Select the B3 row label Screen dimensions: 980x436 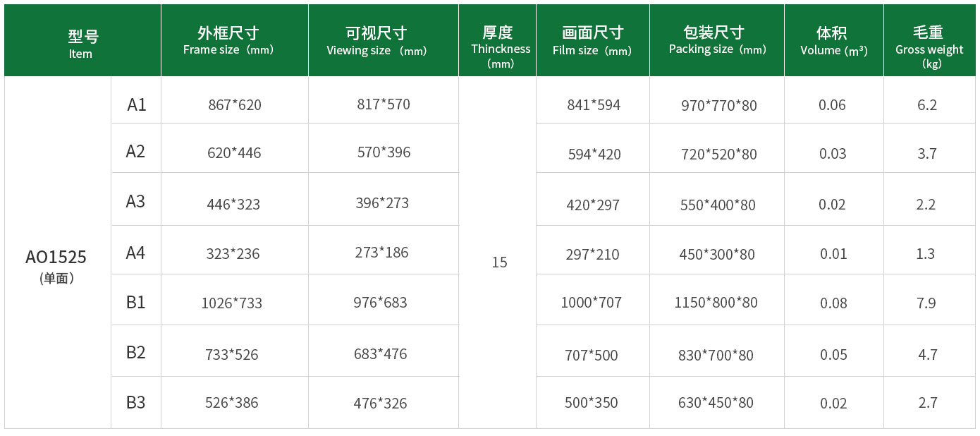[x=135, y=403]
